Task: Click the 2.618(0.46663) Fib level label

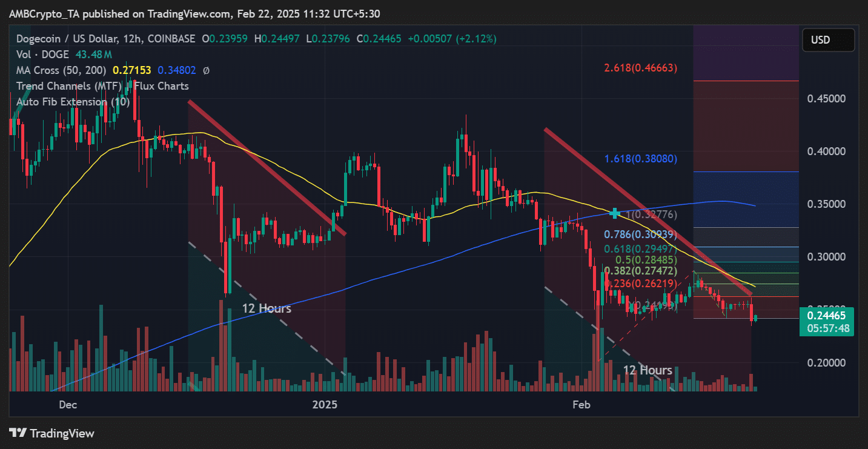Action: (x=641, y=68)
